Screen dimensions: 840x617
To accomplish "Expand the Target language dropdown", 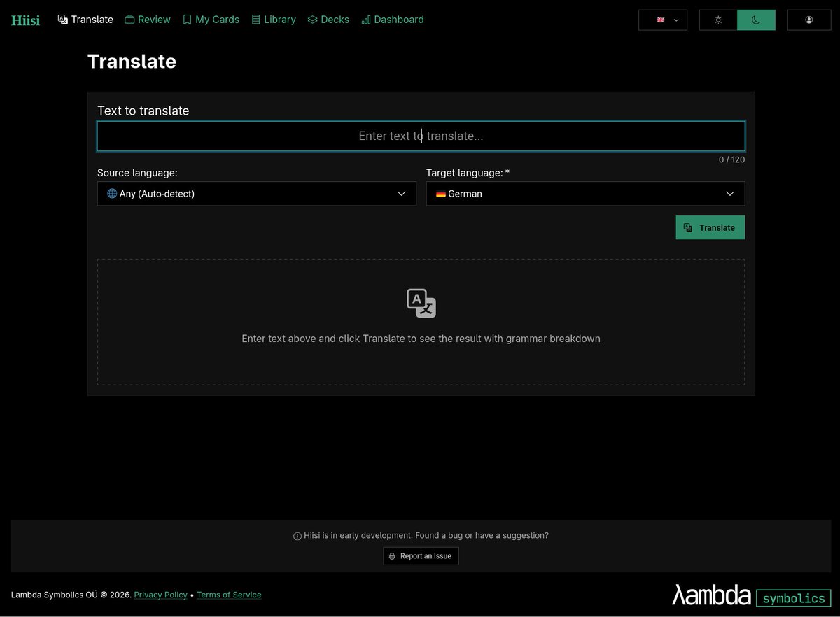I will [585, 194].
